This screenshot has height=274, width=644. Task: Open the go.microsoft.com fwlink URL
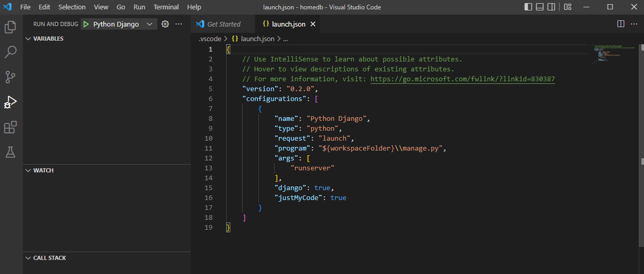tap(463, 79)
